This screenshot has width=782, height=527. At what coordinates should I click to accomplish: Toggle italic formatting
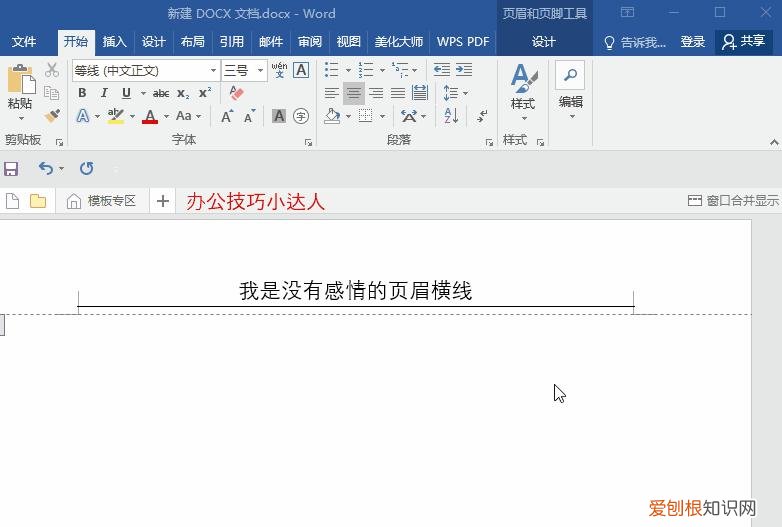tap(104, 93)
